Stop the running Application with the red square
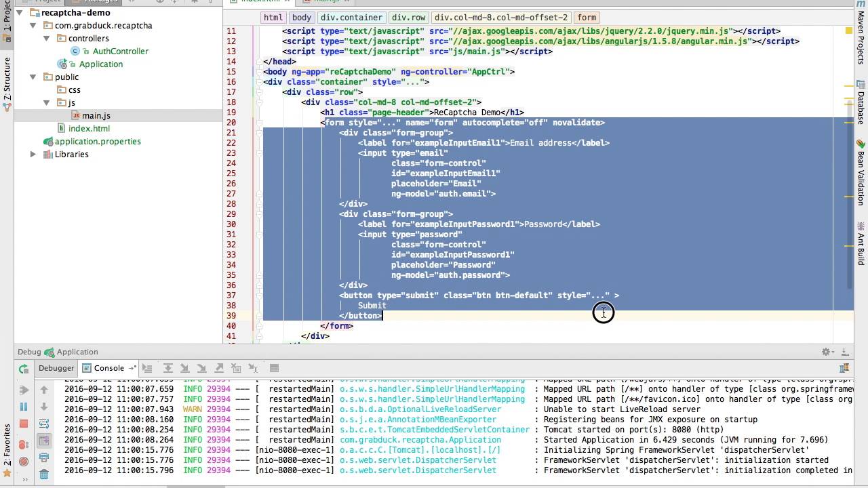This screenshot has width=868, height=488. 24,424
